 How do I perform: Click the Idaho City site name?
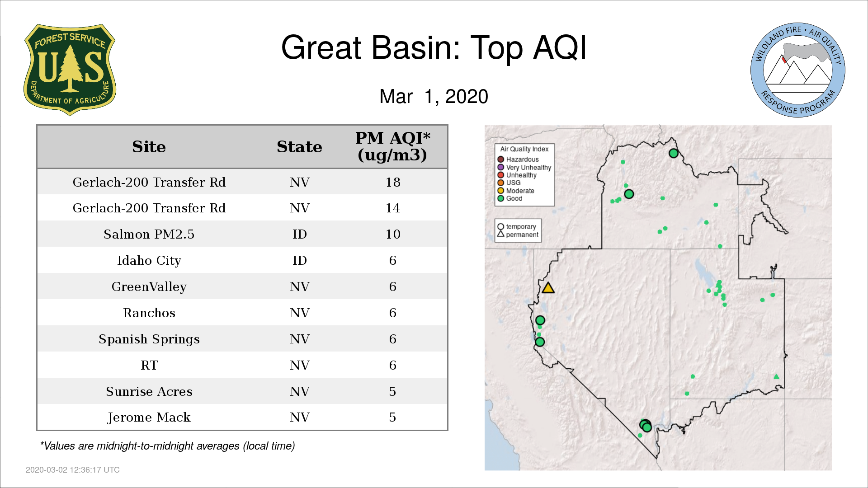[149, 260]
